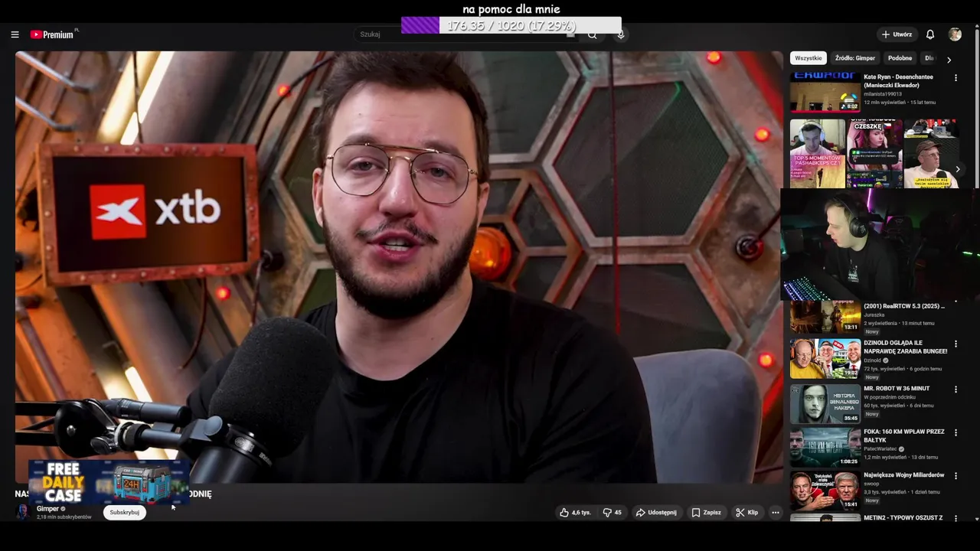Viewport: 980px width, 551px height.
Task: Open the Dzinold Bungee video thumbnail
Action: 825,359
